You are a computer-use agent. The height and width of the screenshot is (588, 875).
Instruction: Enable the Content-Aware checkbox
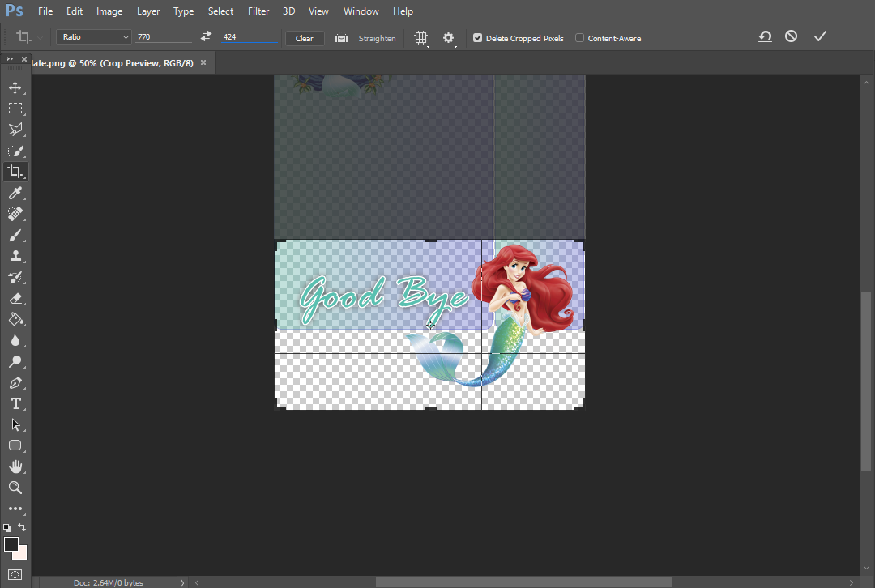pyautogui.click(x=580, y=38)
